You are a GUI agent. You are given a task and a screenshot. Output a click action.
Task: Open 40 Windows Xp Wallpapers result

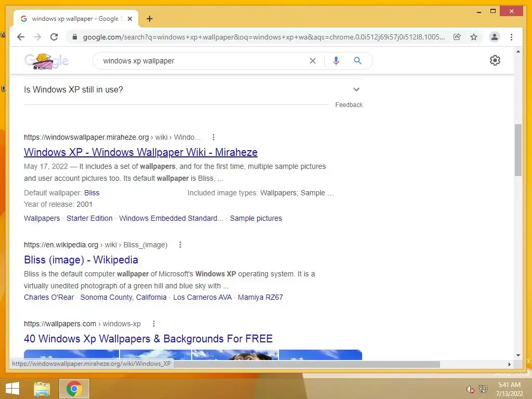pos(148,339)
